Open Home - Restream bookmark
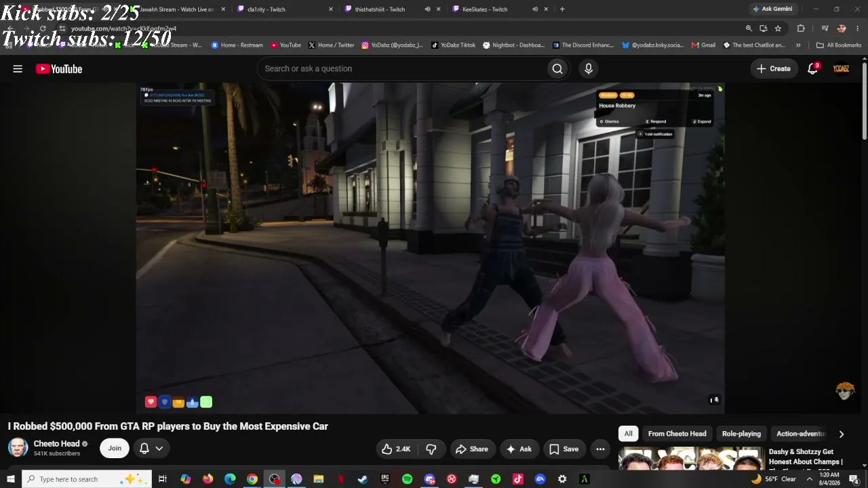Image resolution: width=868 pixels, height=488 pixels. 237,45
